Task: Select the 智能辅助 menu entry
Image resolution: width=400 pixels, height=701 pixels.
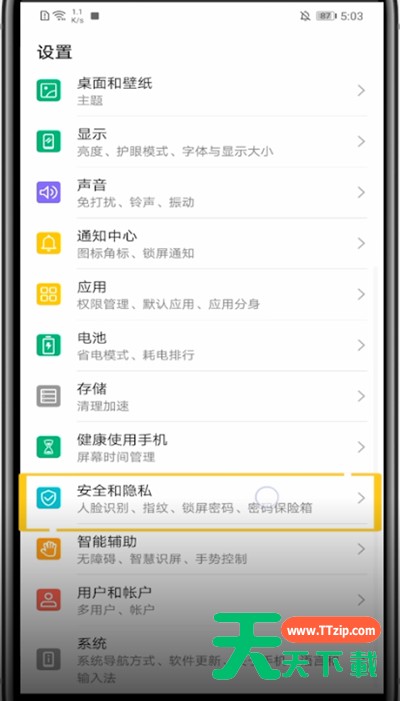Action: [200, 549]
